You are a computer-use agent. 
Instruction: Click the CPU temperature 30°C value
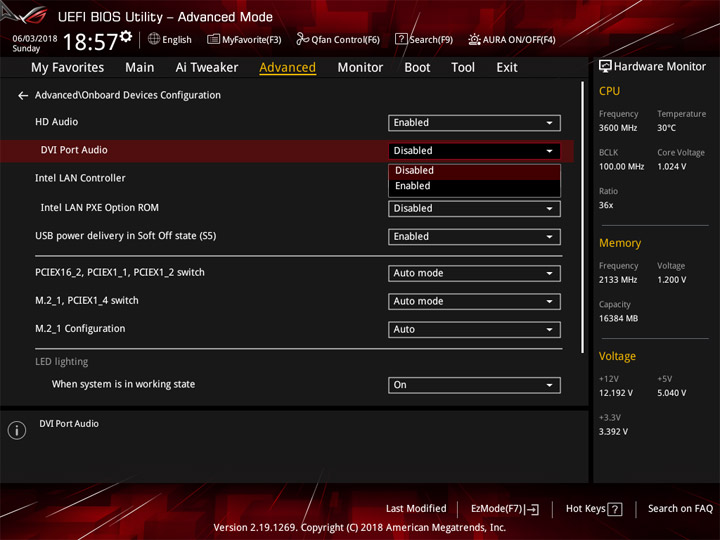pos(666,128)
